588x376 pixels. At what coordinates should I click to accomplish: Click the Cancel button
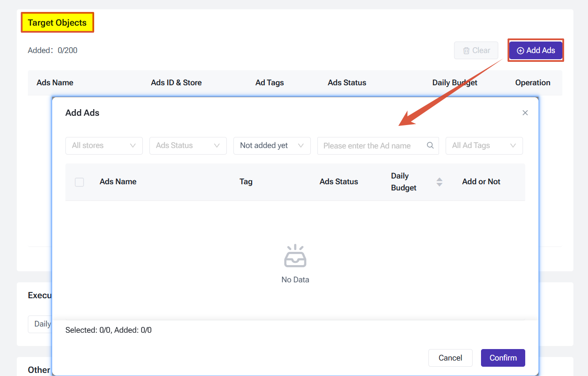click(x=450, y=358)
